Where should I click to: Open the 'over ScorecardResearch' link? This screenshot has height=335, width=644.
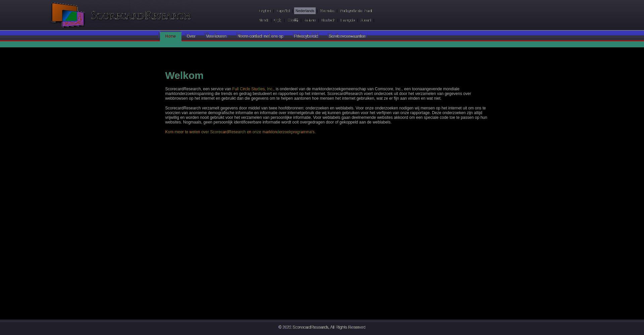[223, 132]
